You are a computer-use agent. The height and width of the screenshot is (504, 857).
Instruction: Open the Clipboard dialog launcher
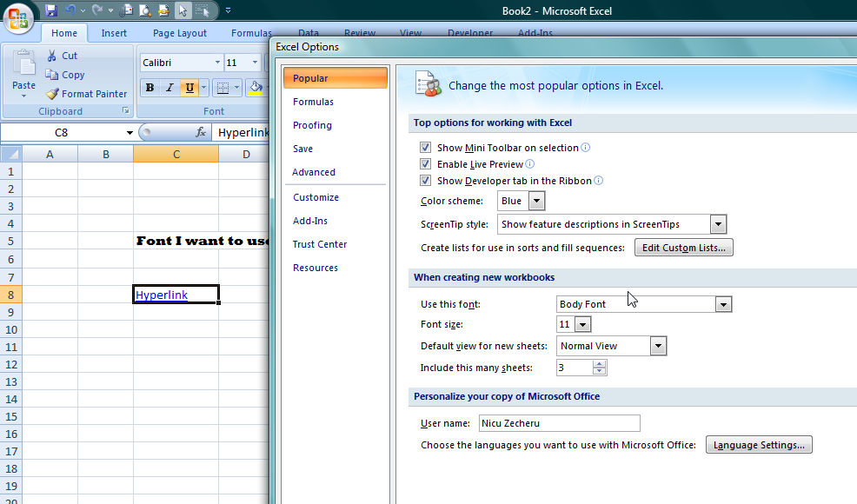point(126,111)
